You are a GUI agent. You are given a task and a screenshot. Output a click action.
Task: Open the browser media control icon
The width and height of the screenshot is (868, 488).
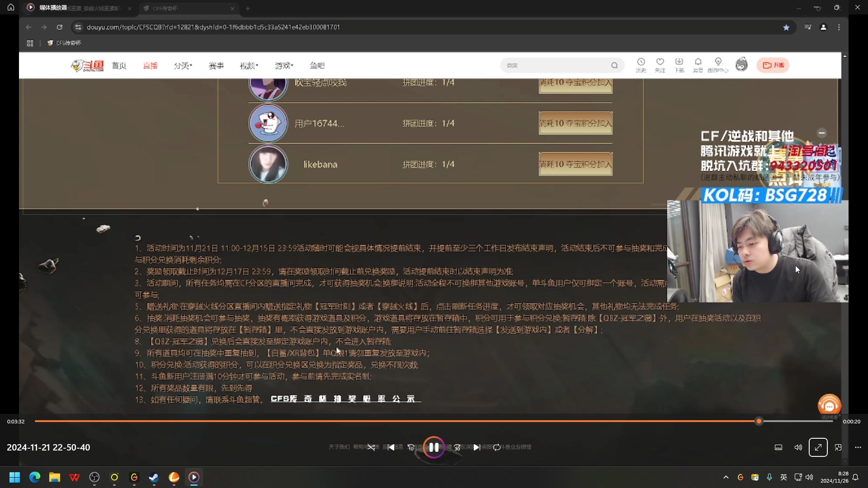pos(807,27)
